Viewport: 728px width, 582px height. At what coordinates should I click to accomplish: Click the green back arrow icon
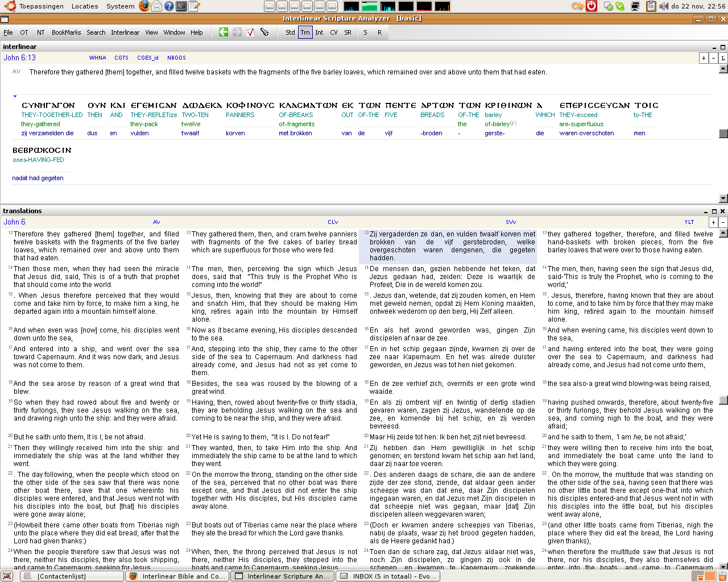point(224,32)
